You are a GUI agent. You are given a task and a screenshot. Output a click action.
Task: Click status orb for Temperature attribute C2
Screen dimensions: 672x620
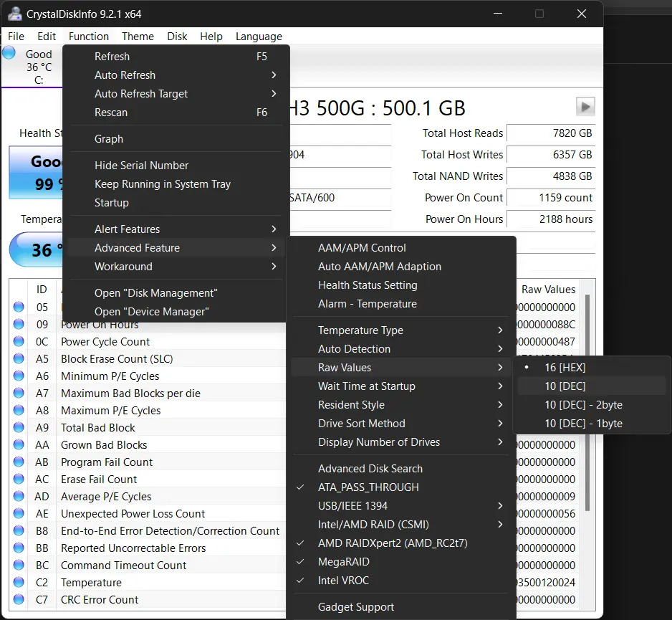[x=19, y=582]
